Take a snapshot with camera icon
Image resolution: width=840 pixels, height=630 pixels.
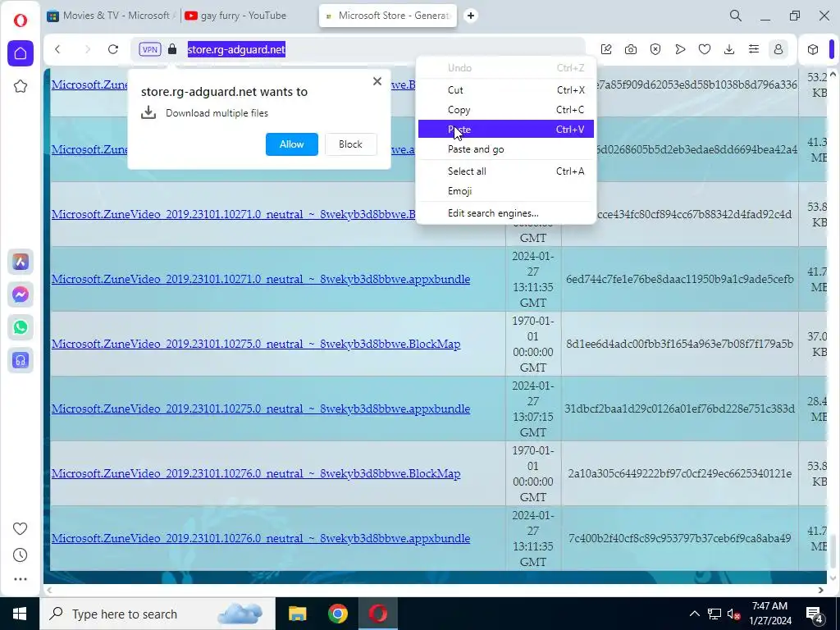point(631,49)
